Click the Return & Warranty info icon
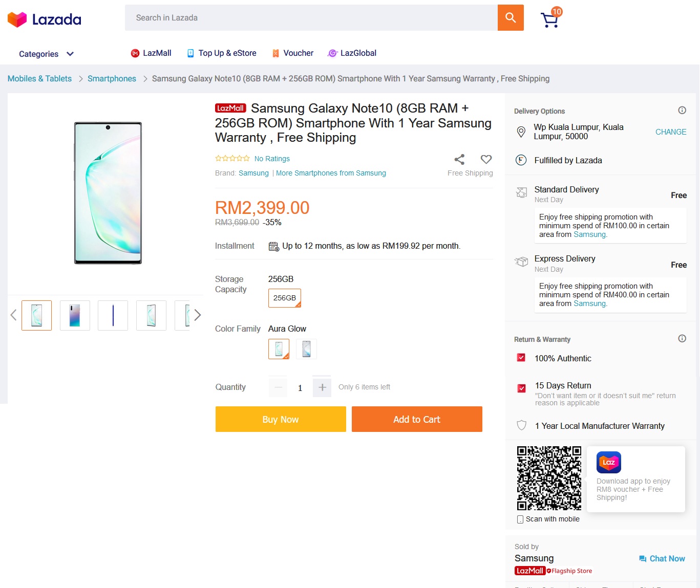Image resolution: width=700 pixels, height=588 pixels. coord(682,338)
